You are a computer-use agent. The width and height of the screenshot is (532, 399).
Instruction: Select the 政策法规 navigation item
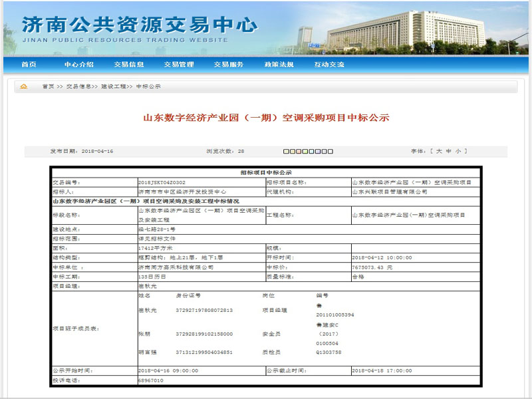[x=279, y=65]
